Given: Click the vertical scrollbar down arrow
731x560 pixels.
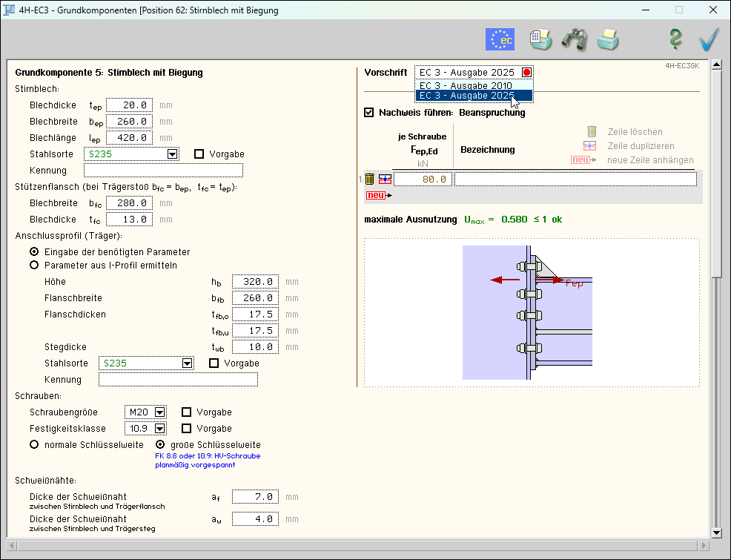Looking at the screenshot, I should pyautogui.click(x=716, y=533).
